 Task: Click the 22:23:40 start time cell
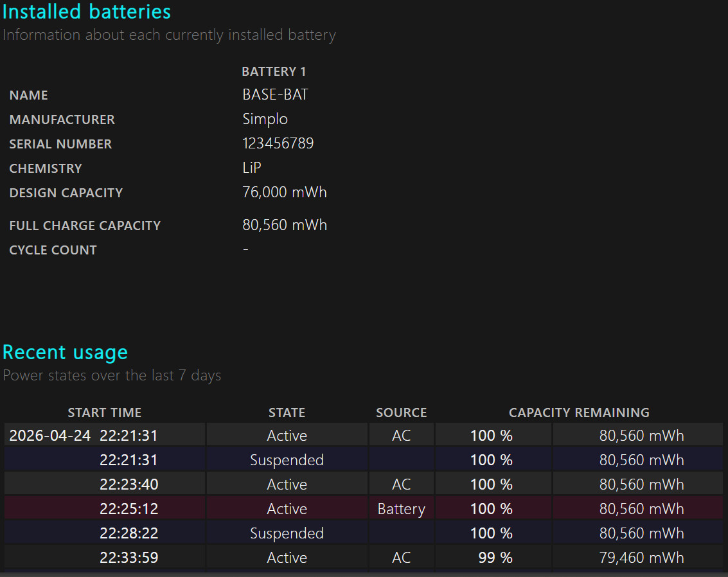coord(129,484)
